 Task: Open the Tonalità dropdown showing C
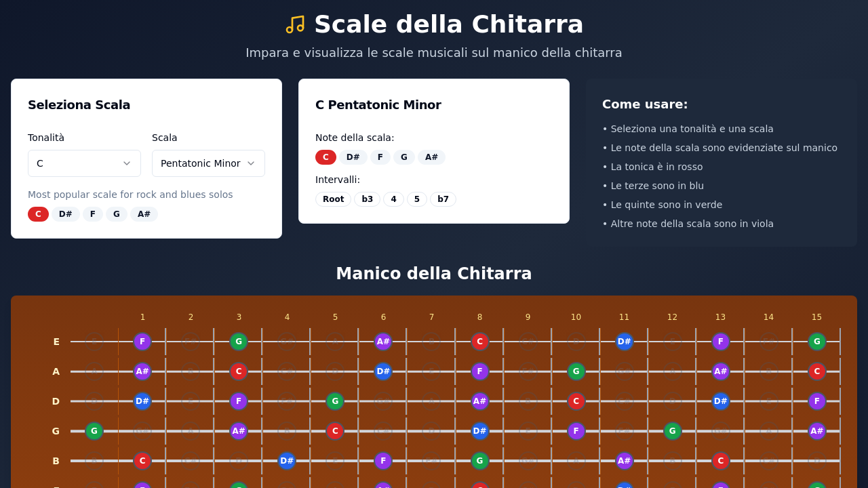point(84,163)
